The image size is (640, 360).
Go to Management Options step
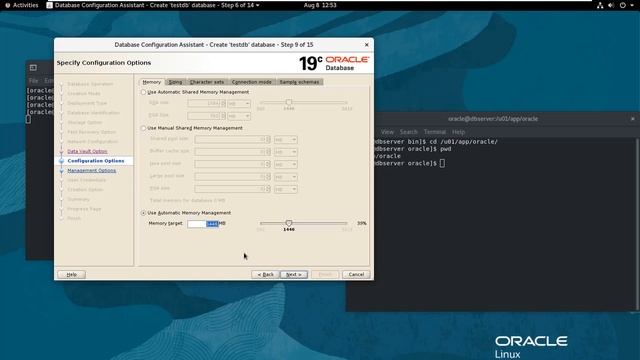92,171
